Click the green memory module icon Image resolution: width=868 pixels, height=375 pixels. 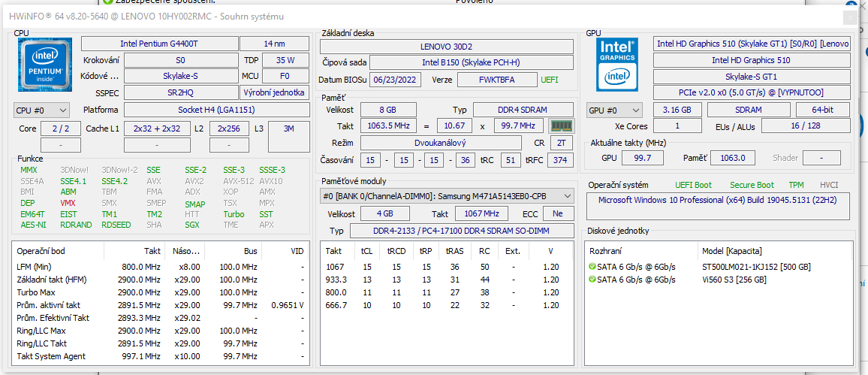(560, 126)
